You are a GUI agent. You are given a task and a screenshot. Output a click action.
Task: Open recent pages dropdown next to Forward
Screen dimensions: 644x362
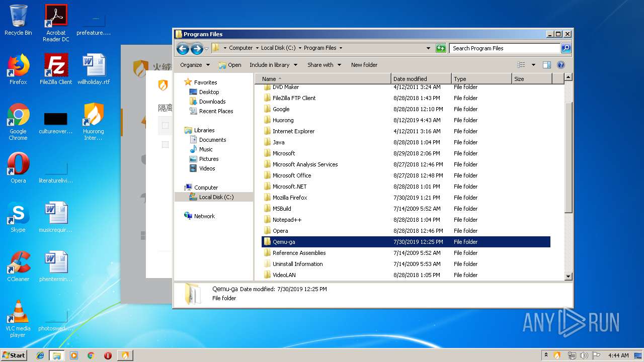(x=206, y=49)
